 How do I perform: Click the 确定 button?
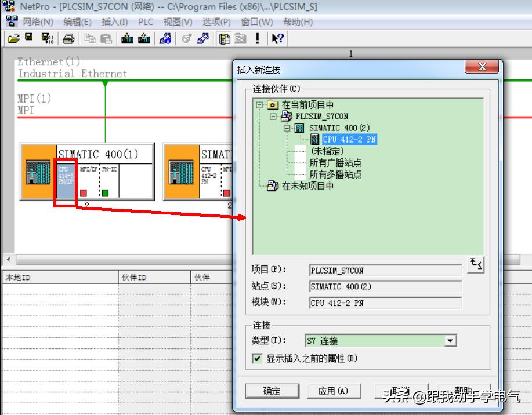(x=272, y=391)
